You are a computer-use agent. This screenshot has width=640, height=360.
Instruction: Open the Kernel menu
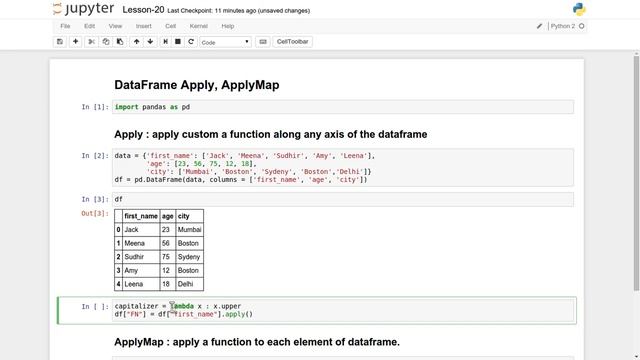[x=199, y=26]
